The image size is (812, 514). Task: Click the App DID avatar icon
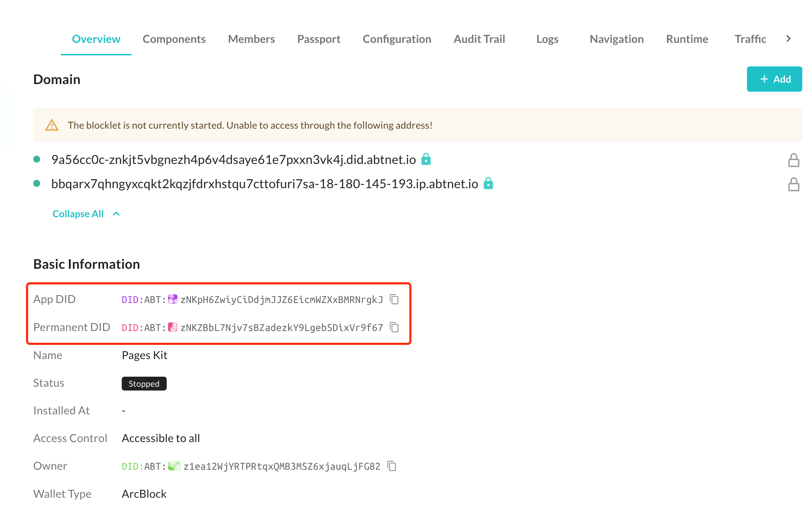tap(173, 299)
